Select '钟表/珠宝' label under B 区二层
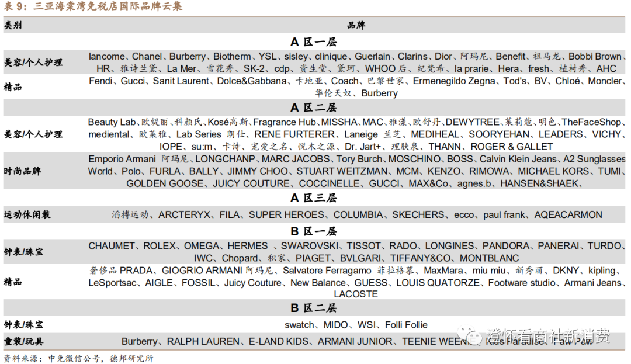Image resolution: width=631 pixels, height=364 pixels. click(23, 325)
